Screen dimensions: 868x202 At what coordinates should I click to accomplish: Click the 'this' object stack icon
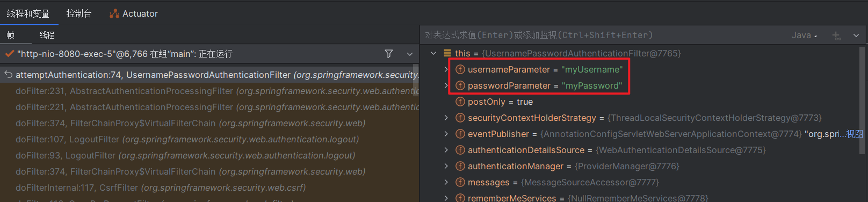[x=447, y=53]
